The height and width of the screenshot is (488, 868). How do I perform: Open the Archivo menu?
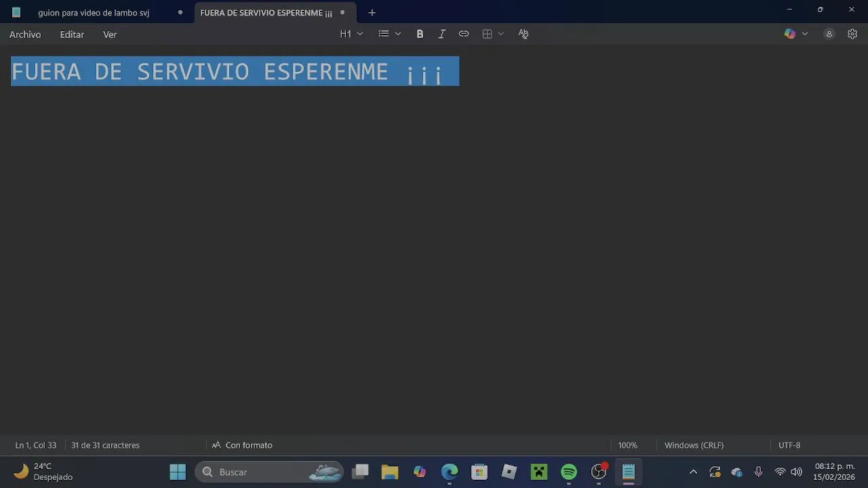25,35
